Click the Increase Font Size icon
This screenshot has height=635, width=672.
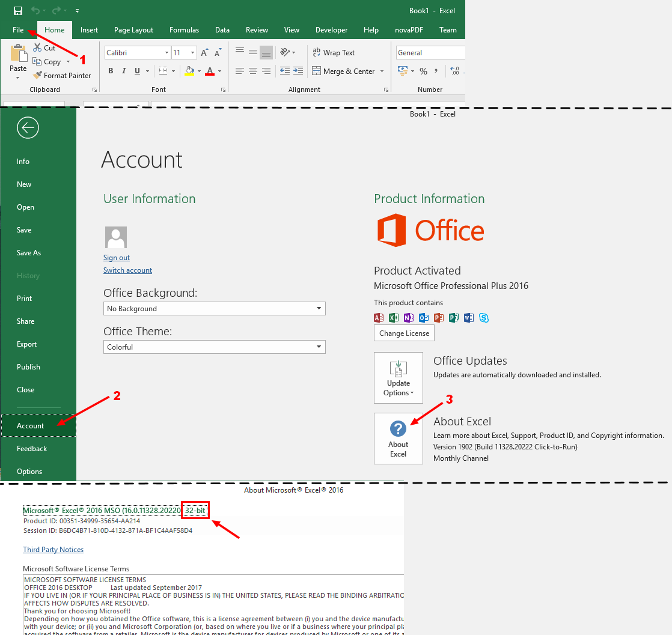204,53
